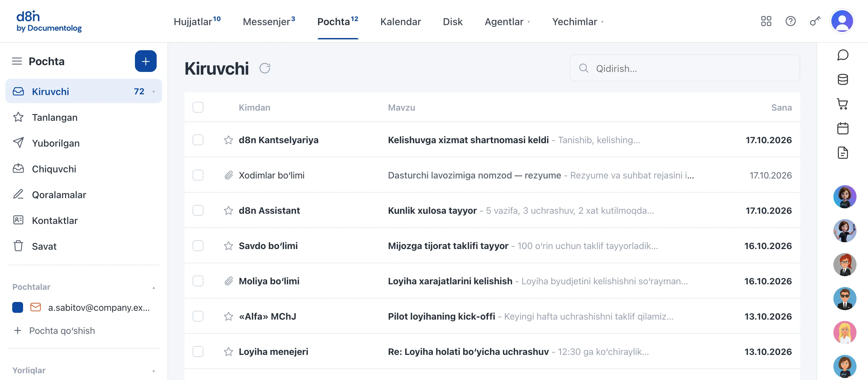Switch to the Messenjer tab
This screenshot has width=868, height=380.
pos(269,22)
